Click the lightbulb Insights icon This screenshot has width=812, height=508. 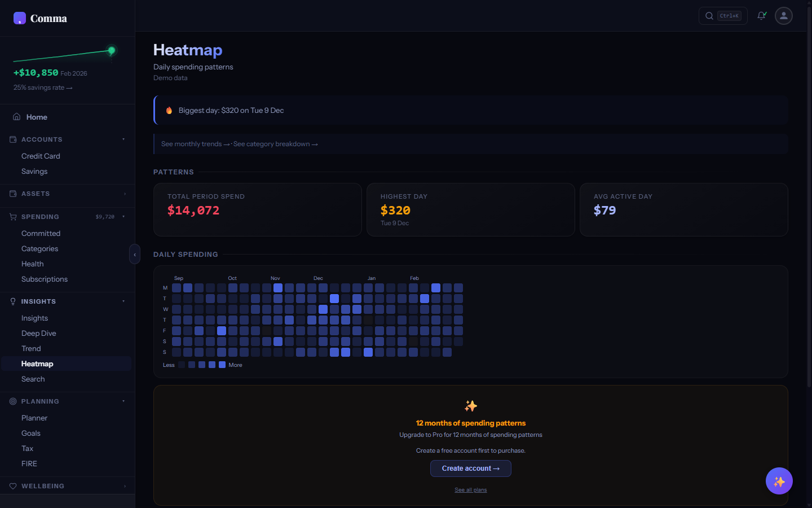[x=12, y=301]
